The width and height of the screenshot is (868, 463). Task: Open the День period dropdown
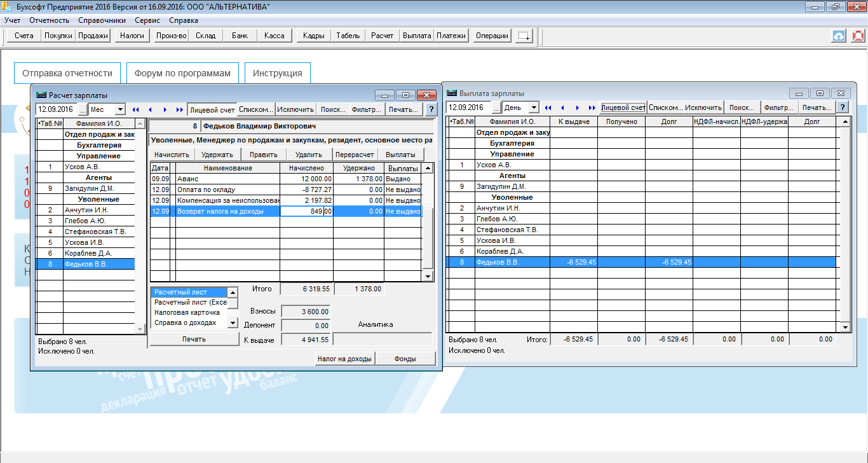pos(533,107)
